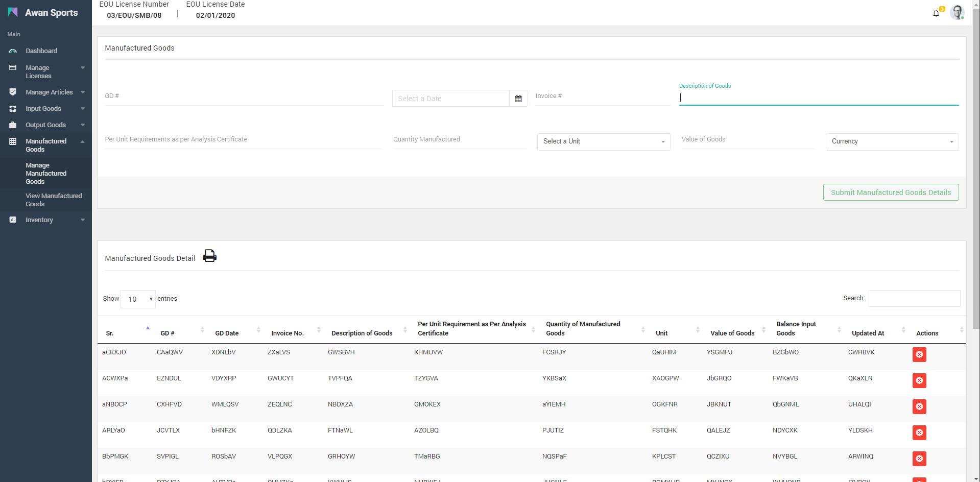
Task: Open the user profile avatar
Action: click(x=957, y=12)
